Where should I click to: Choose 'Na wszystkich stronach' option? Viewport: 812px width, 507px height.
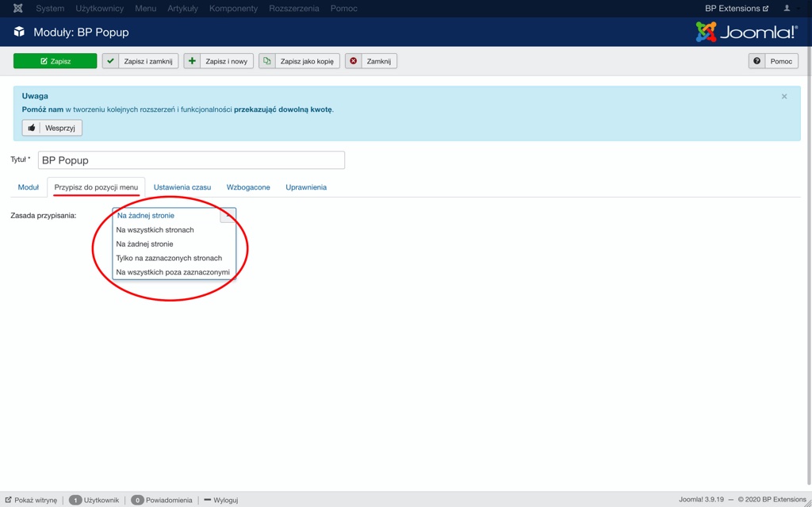click(x=155, y=230)
